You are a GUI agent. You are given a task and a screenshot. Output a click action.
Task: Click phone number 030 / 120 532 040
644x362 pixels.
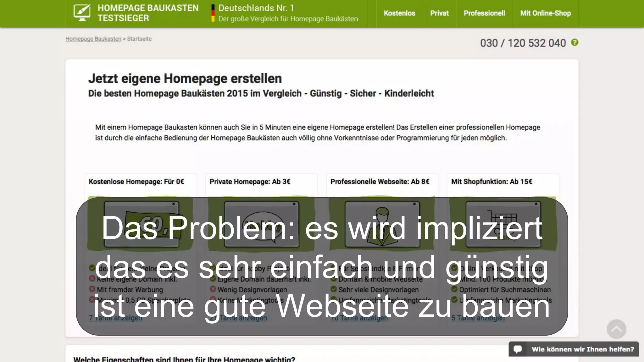(523, 43)
